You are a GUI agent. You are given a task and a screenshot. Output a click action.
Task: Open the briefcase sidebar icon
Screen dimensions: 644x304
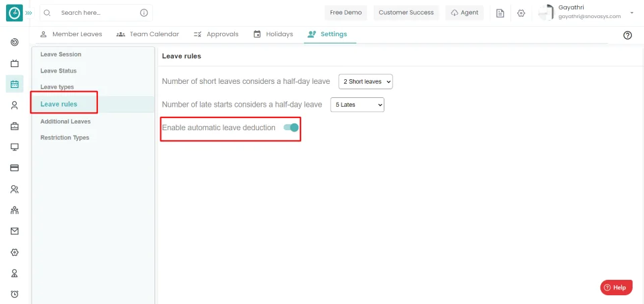15,126
